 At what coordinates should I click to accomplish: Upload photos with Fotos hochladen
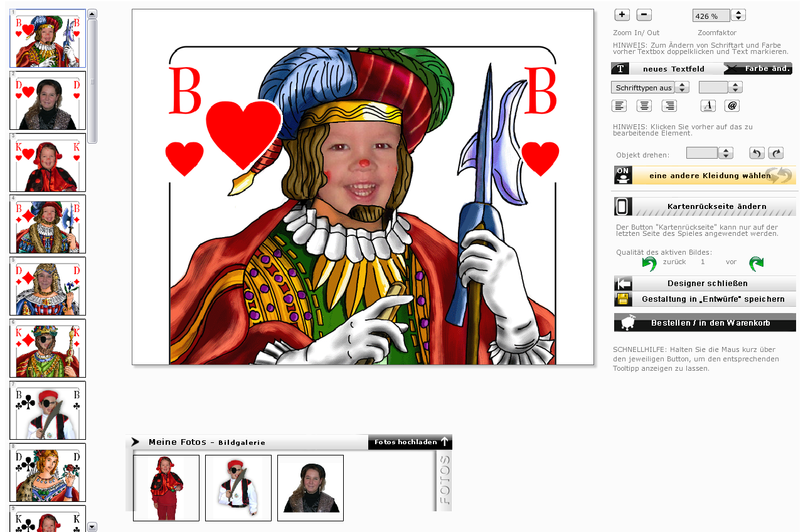(410, 442)
